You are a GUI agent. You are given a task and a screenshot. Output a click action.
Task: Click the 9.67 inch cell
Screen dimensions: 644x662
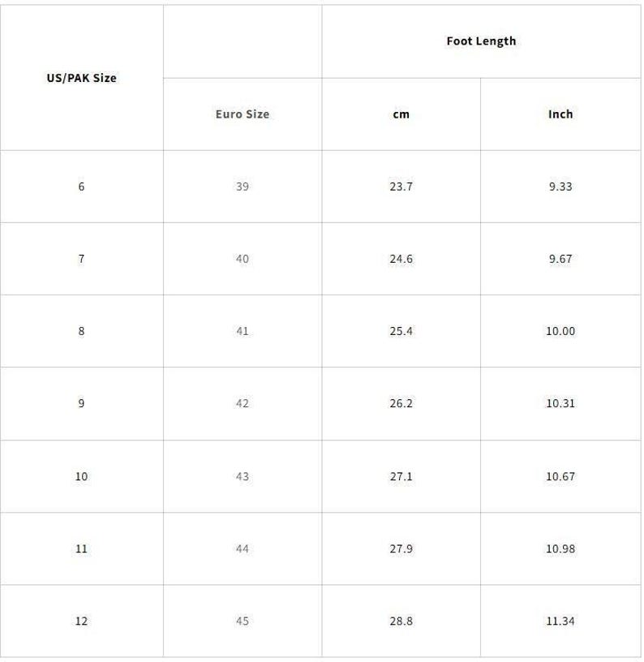point(560,259)
